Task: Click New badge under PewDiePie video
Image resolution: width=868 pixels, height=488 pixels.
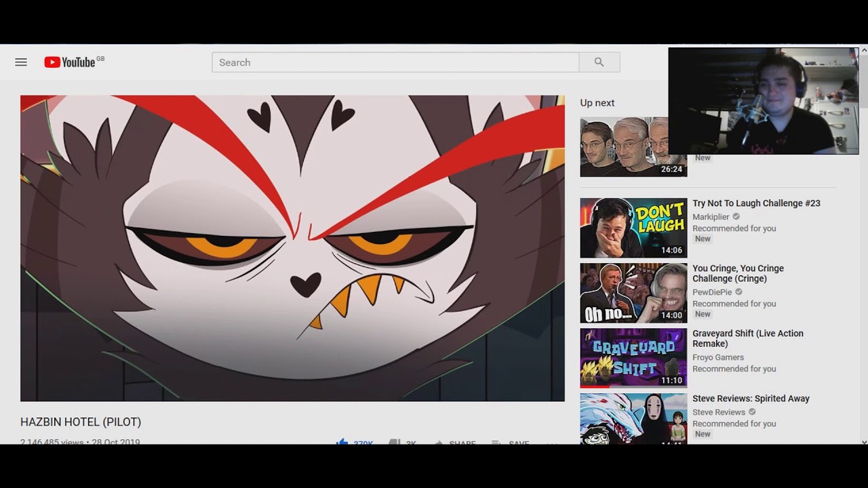Action: coord(703,314)
